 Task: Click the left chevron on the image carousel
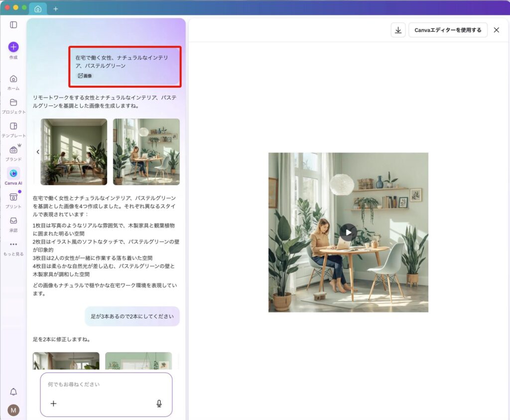(38, 152)
